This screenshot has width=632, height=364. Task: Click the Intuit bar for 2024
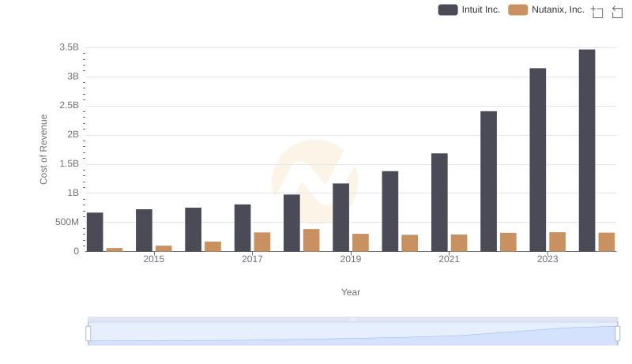pyautogui.click(x=587, y=151)
